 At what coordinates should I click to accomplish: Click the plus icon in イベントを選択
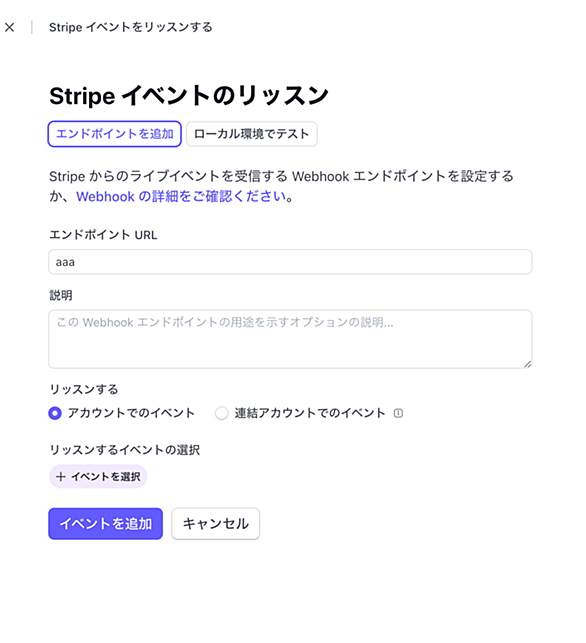point(61,477)
